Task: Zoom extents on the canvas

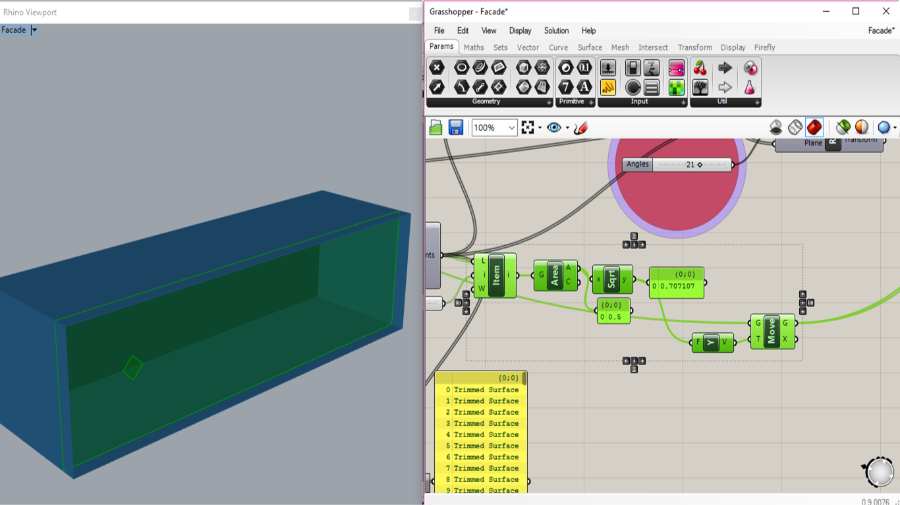Action: pos(528,127)
